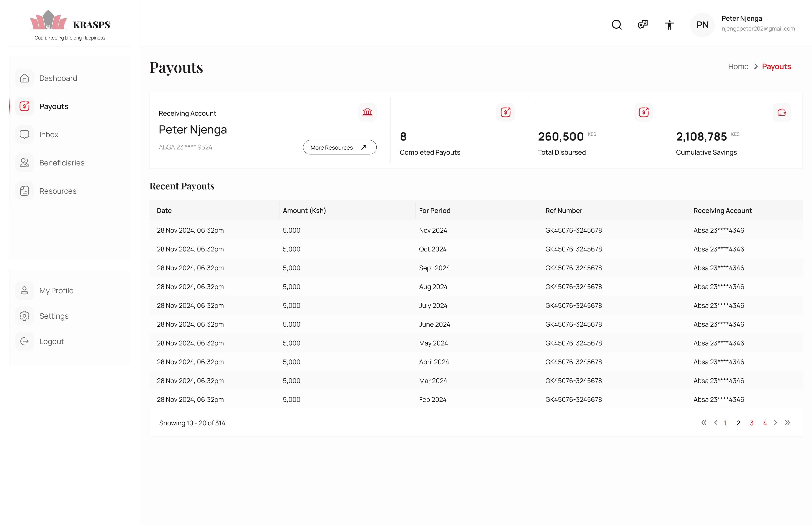Open My Profile from the sidebar
Screen dimensions: 812x525
[56, 290]
